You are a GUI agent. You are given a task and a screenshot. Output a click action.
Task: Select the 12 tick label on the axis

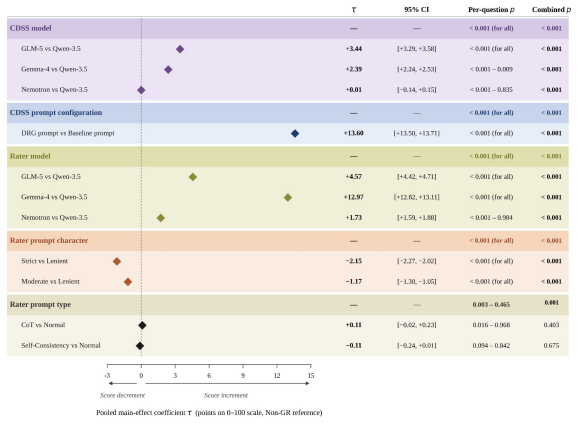(277, 376)
